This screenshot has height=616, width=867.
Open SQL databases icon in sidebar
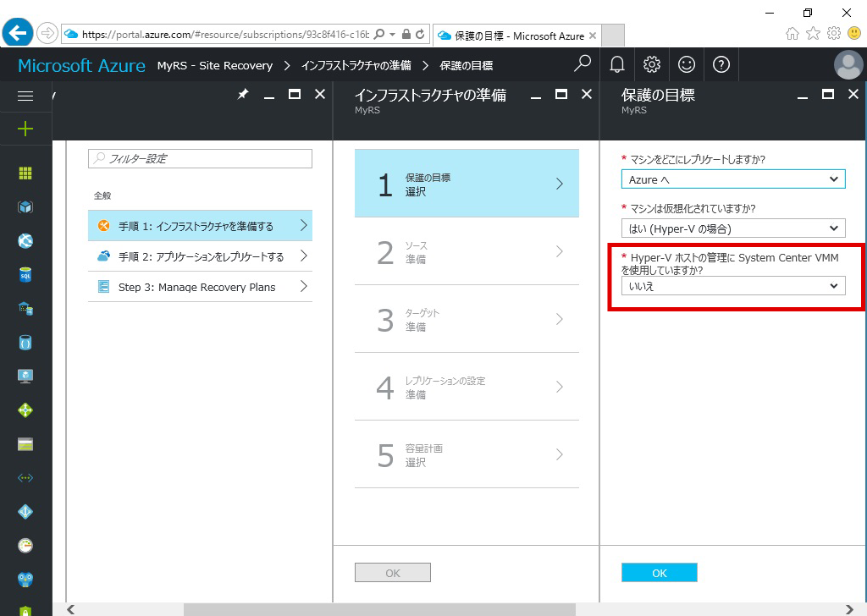coord(25,274)
